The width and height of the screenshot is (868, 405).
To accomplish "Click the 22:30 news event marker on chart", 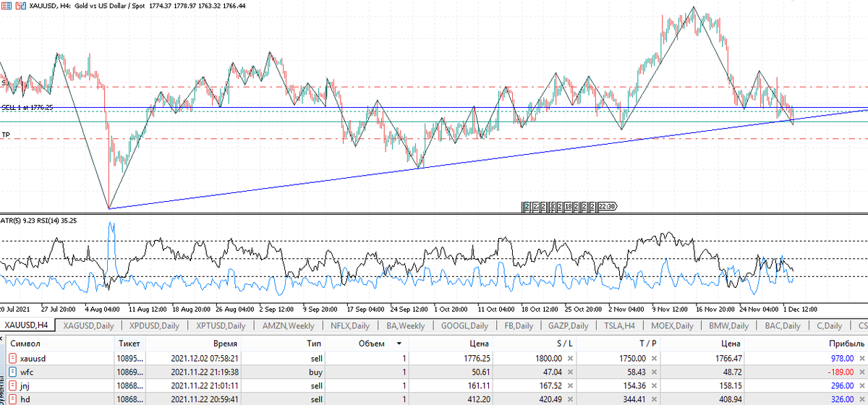I will point(607,206).
